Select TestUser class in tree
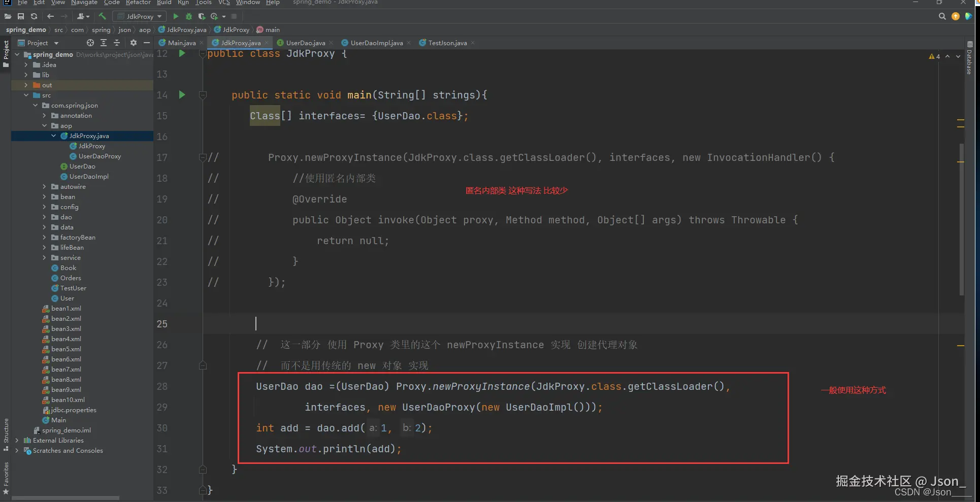980x502 pixels. (73, 288)
